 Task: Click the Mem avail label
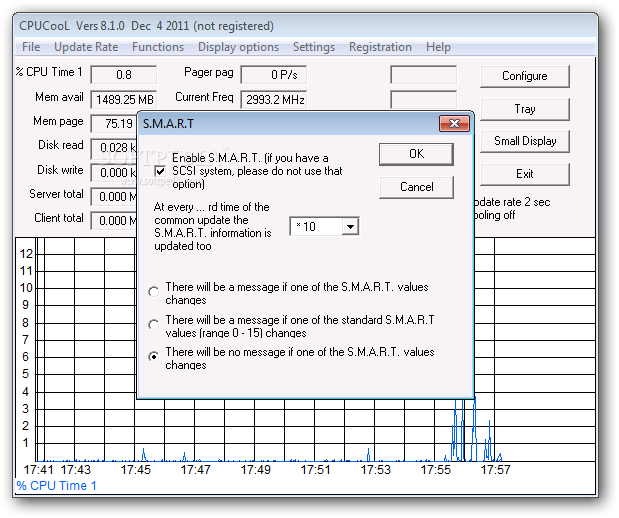click(59, 97)
